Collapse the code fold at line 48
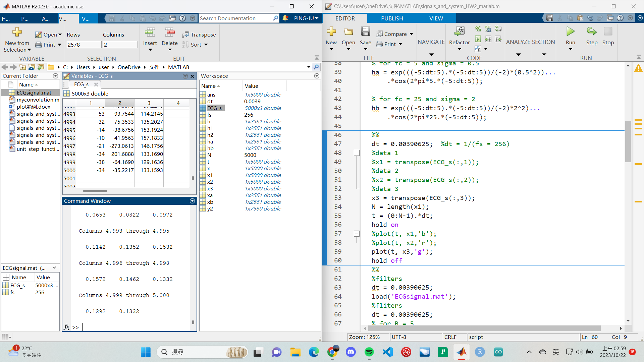The height and width of the screenshot is (362, 644). tap(356, 153)
